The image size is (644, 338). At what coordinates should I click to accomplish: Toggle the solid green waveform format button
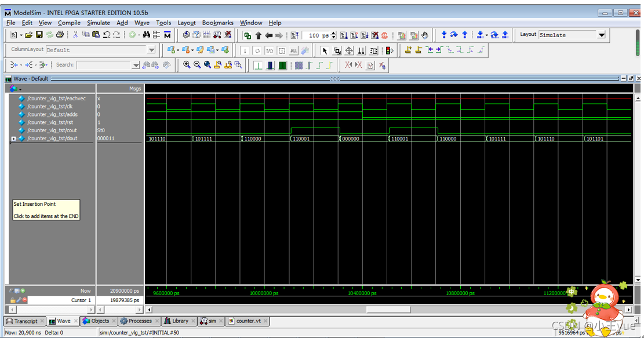coord(282,66)
